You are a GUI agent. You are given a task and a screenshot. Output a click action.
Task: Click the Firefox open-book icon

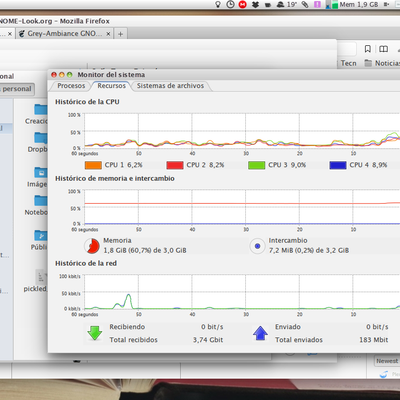coord(383,49)
